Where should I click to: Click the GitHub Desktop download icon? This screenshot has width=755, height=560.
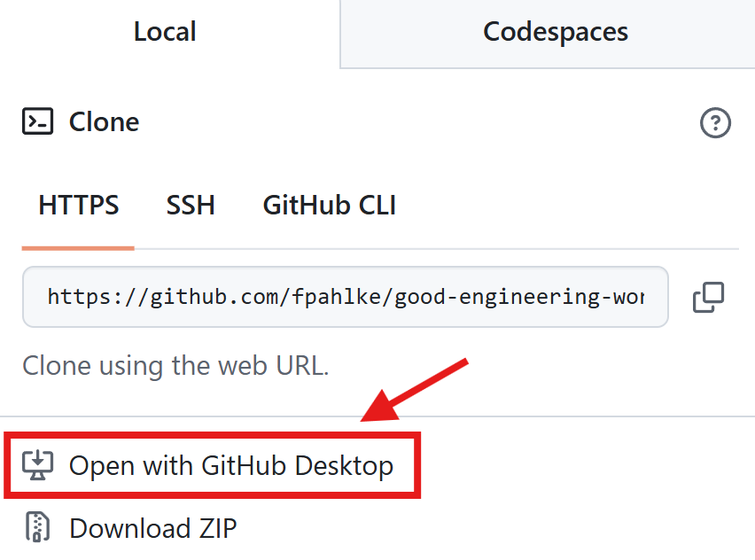38,465
